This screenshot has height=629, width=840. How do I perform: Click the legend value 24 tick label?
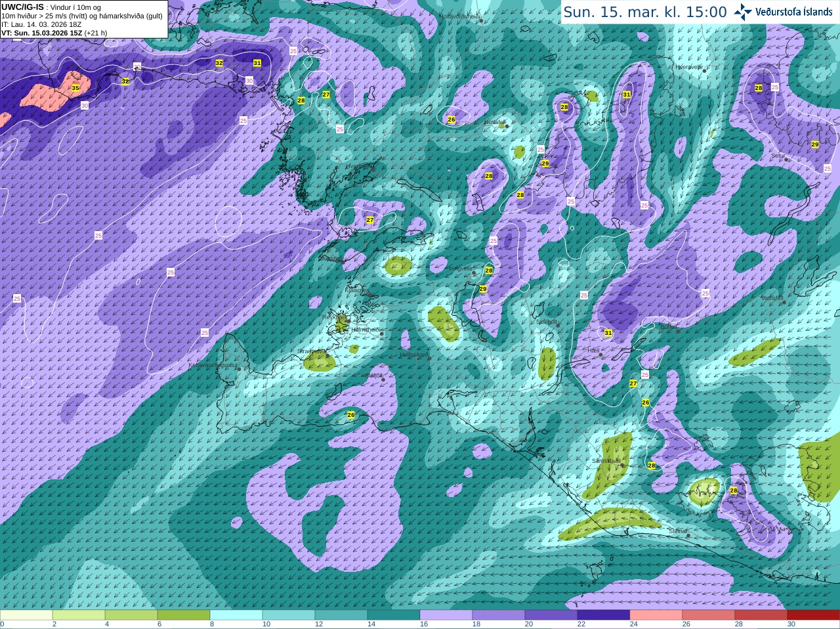(x=634, y=624)
